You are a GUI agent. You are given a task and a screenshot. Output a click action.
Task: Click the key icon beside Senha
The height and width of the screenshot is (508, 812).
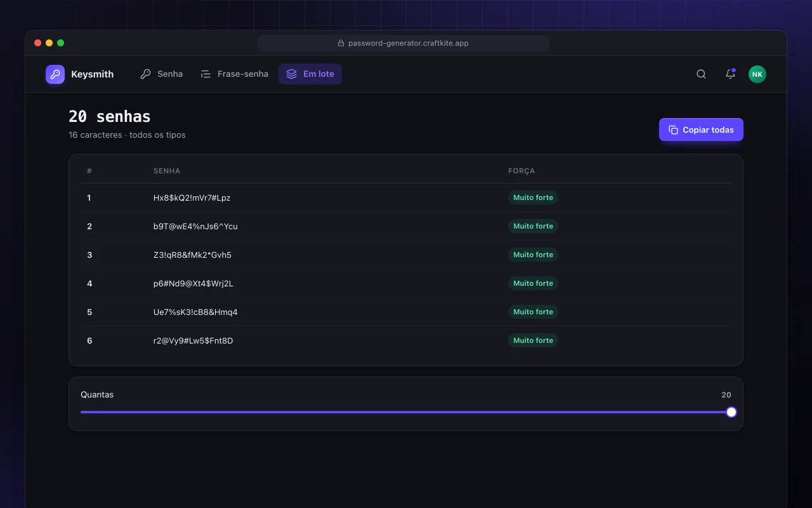146,74
